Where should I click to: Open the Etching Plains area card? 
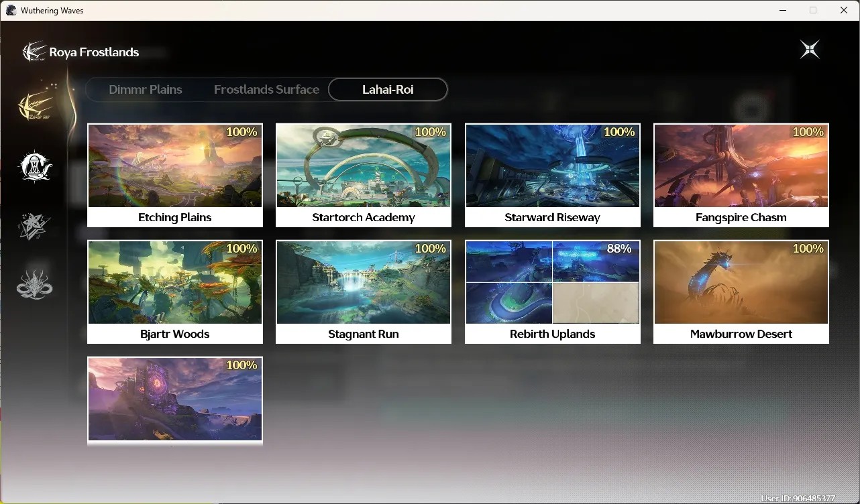(x=175, y=175)
